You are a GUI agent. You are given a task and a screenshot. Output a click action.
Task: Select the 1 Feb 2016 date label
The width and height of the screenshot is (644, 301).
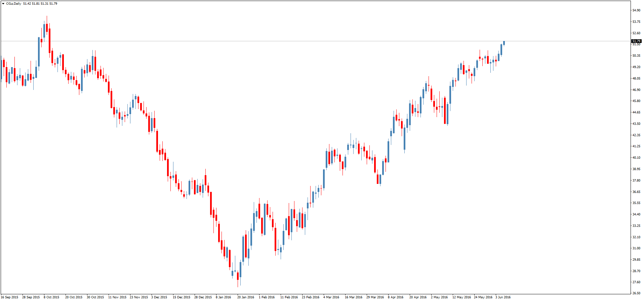[x=267, y=297]
